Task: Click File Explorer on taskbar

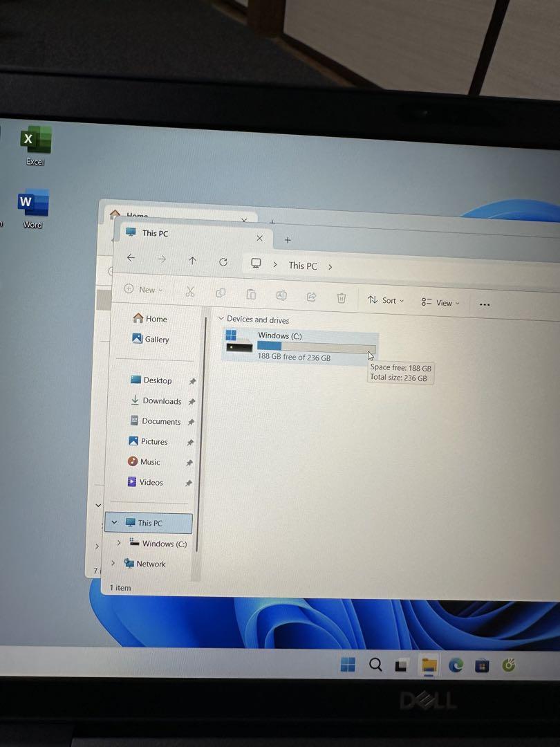Action: 429,665
